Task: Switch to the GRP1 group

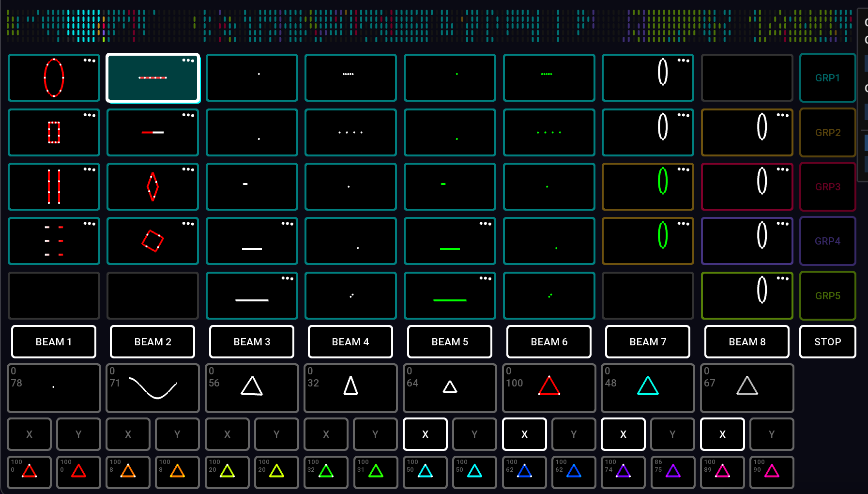Action: tap(827, 78)
